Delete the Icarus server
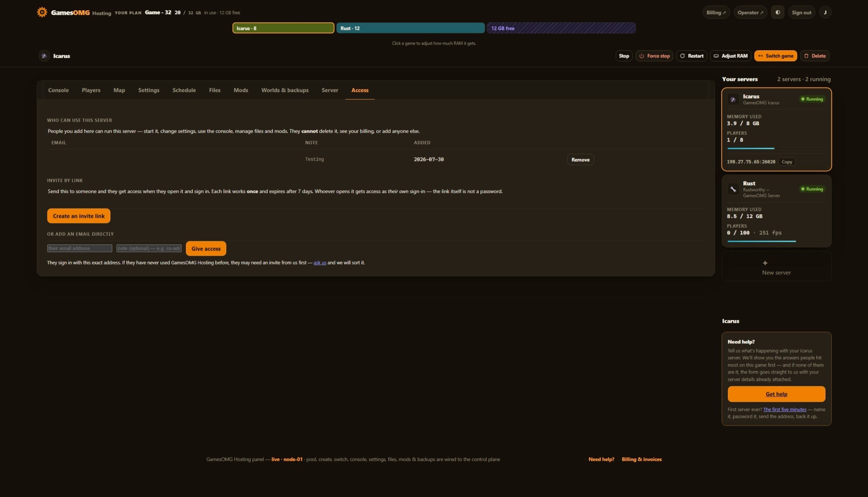868x497 pixels. [815, 56]
